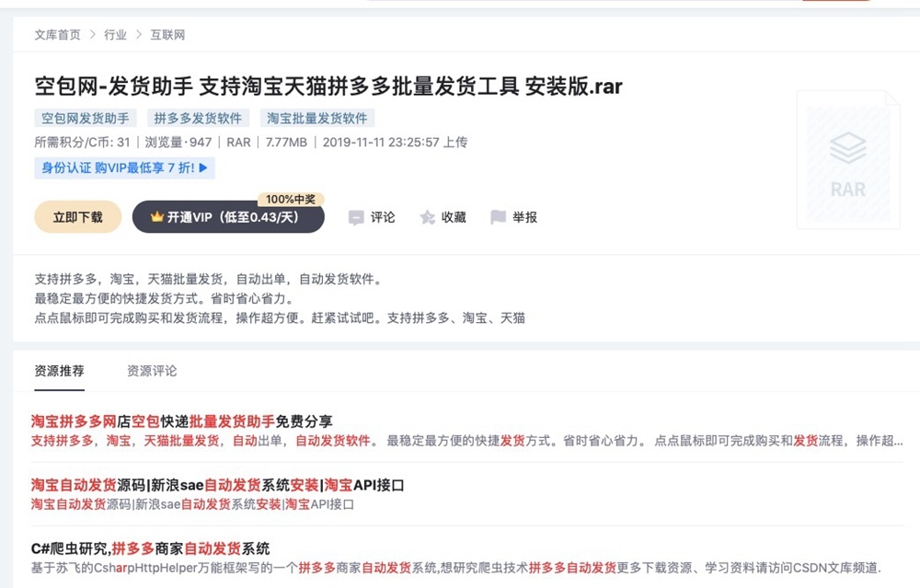Click the 浏览量·947 view count

coord(178,142)
